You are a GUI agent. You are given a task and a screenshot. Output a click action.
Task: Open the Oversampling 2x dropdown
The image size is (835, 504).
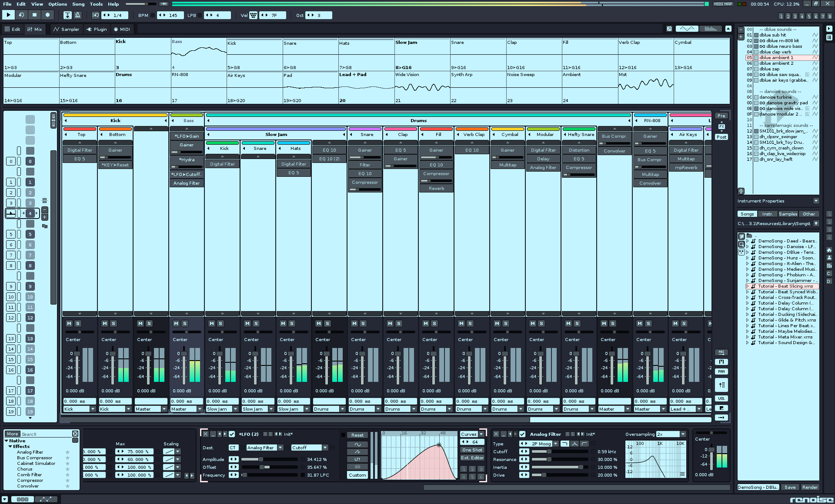(671, 434)
